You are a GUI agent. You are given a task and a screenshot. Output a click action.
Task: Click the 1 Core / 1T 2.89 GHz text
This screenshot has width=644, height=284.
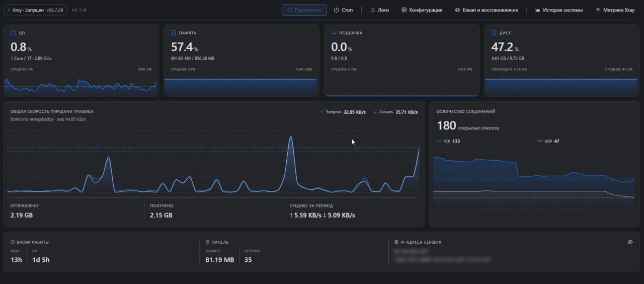click(31, 58)
